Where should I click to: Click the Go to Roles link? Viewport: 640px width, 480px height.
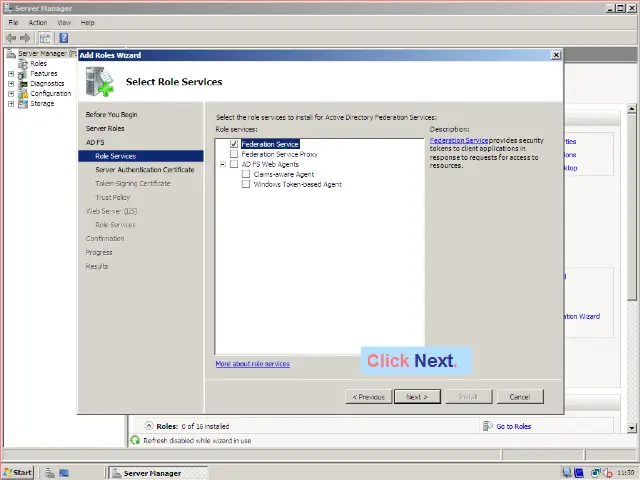coord(513,427)
